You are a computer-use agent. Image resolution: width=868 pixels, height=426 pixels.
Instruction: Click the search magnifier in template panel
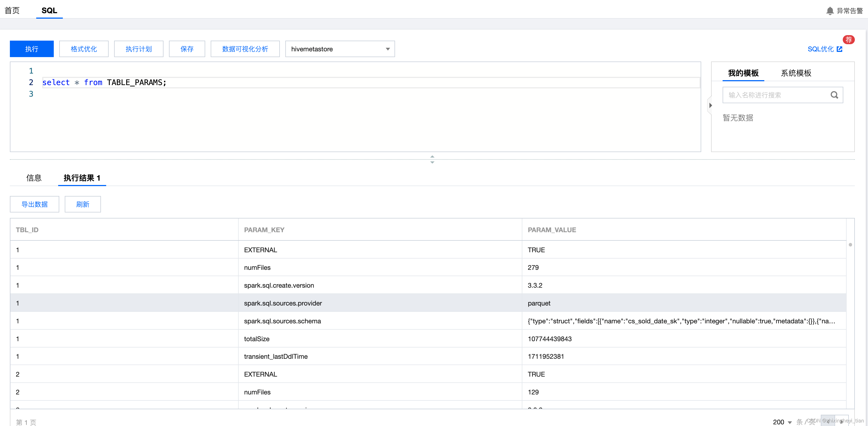(834, 95)
